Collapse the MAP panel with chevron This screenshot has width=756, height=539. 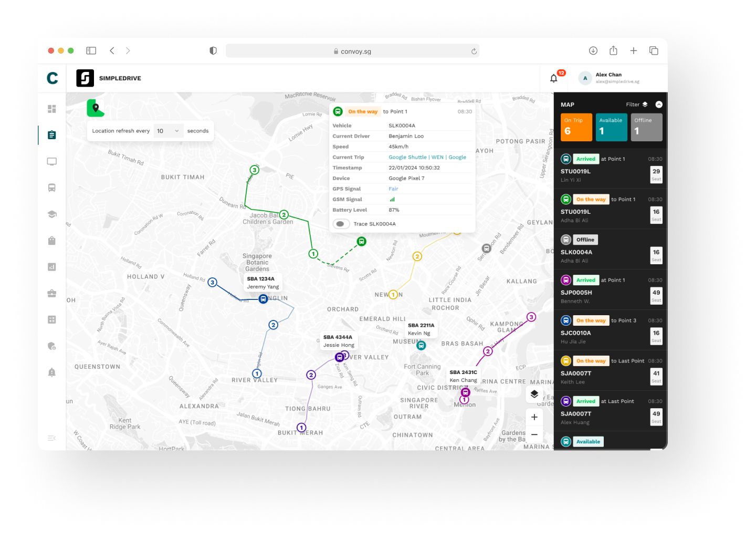(x=659, y=105)
